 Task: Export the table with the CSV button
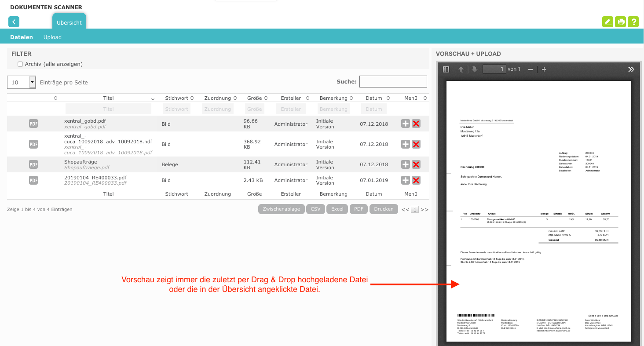(x=315, y=209)
